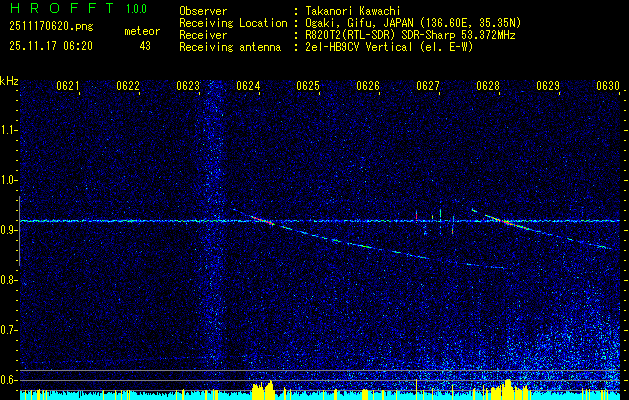Image resolution: width=629 pixels, height=400 pixels.
Task: Click the 0625 time marker
Action: pyautogui.click(x=308, y=86)
